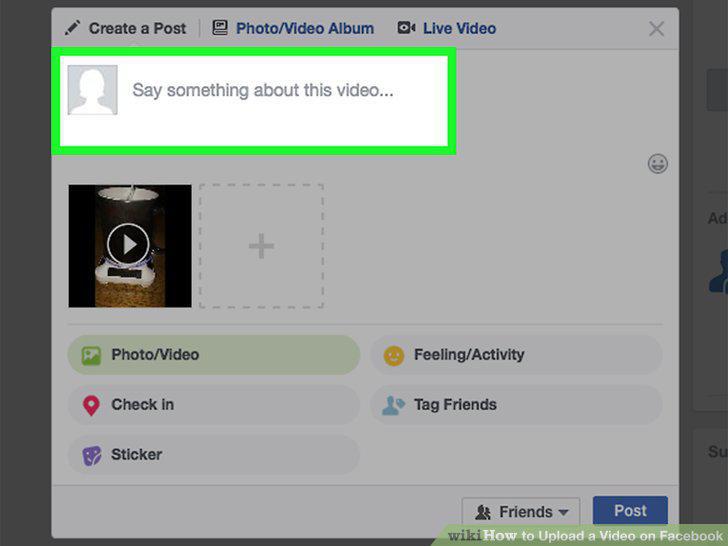The width and height of the screenshot is (728, 546).
Task: Select the Tag Friends option
Action: pos(516,405)
